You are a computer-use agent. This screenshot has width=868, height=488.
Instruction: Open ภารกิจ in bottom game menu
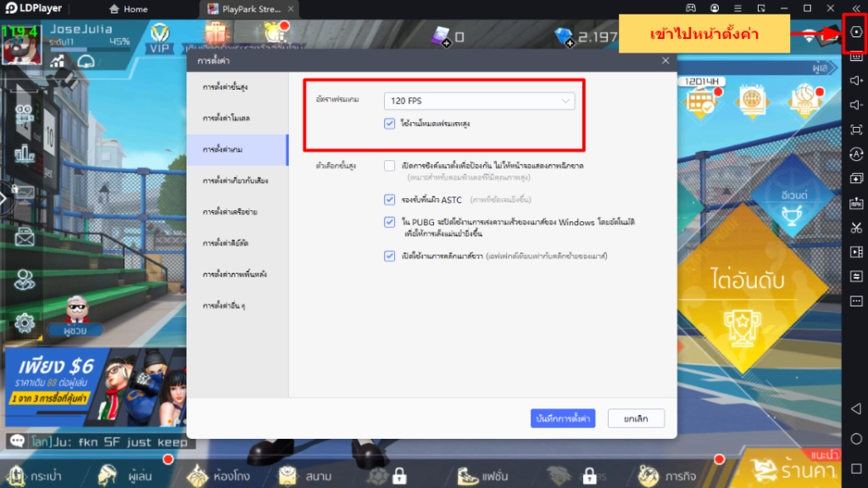667,475
